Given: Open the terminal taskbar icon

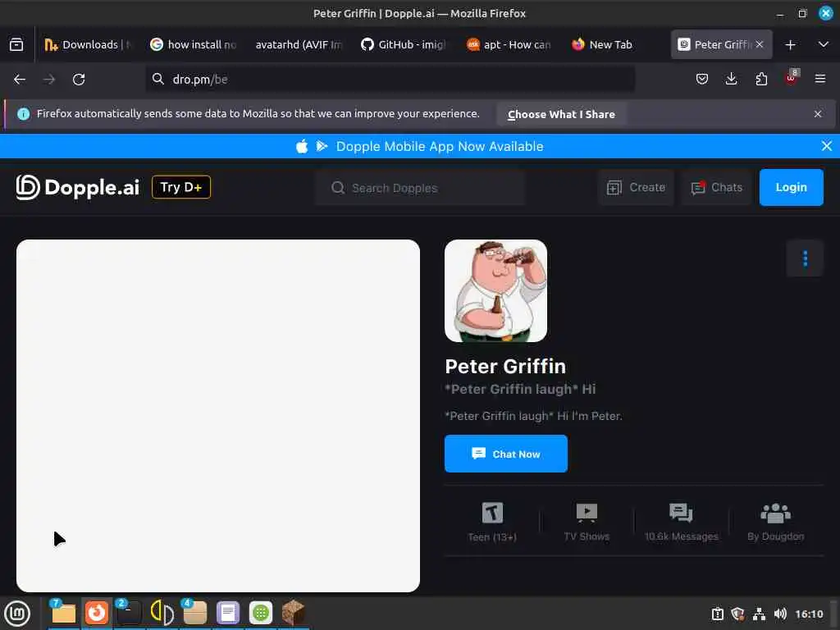Looking at the screenshot, I should pyautogui.click(x=129, y=613).
